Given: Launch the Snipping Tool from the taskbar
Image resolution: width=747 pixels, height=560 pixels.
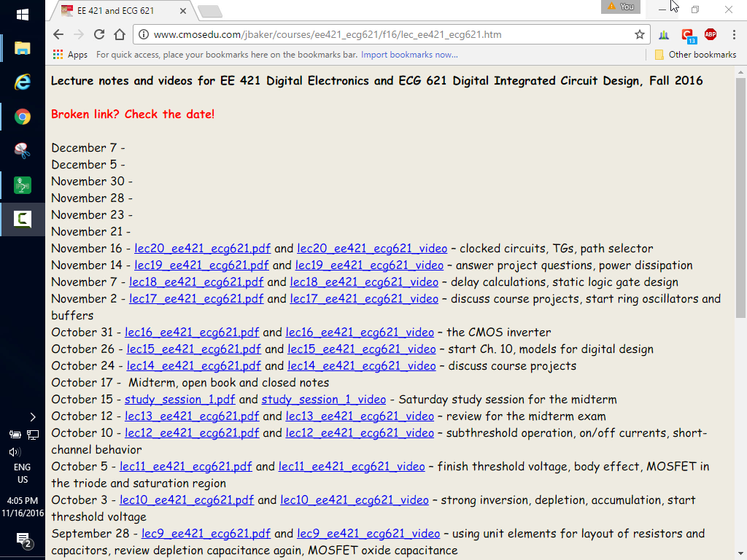Looking at the screenshot, I should click(23, 151).
